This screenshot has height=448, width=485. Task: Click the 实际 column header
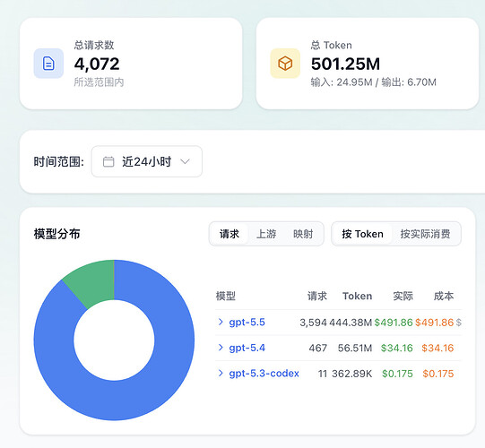point(403,296)
